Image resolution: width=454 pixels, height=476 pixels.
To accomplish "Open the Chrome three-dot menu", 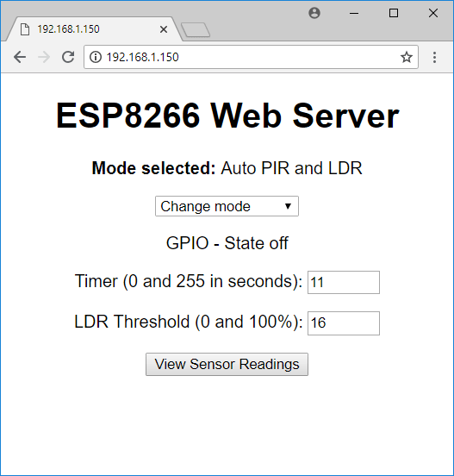I will [434, 57].
